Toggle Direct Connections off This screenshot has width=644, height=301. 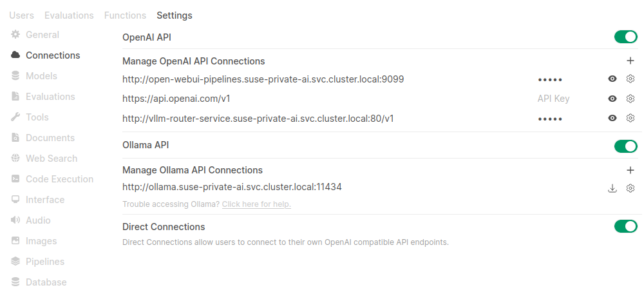click(x=625, y=226)
